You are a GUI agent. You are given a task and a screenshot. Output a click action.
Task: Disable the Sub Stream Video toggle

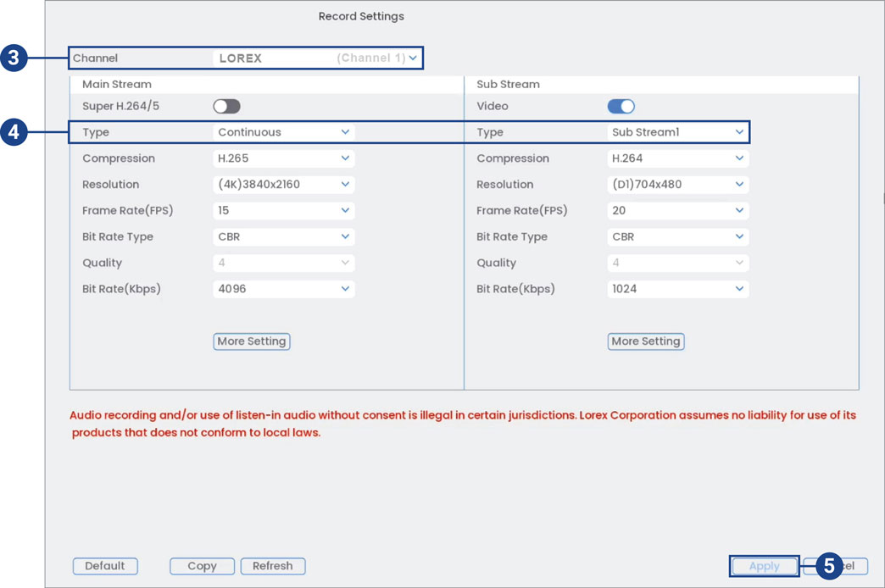(621, 106)
